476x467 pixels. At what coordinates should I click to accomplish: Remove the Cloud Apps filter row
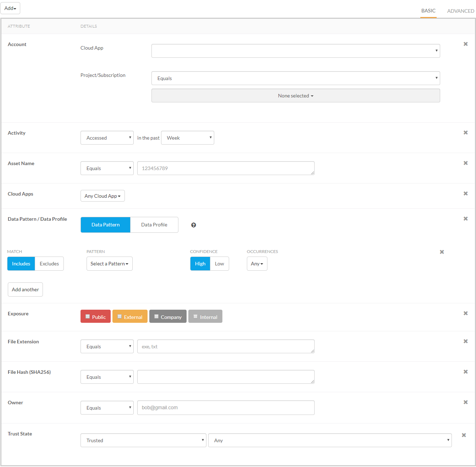tap(465, 193)
